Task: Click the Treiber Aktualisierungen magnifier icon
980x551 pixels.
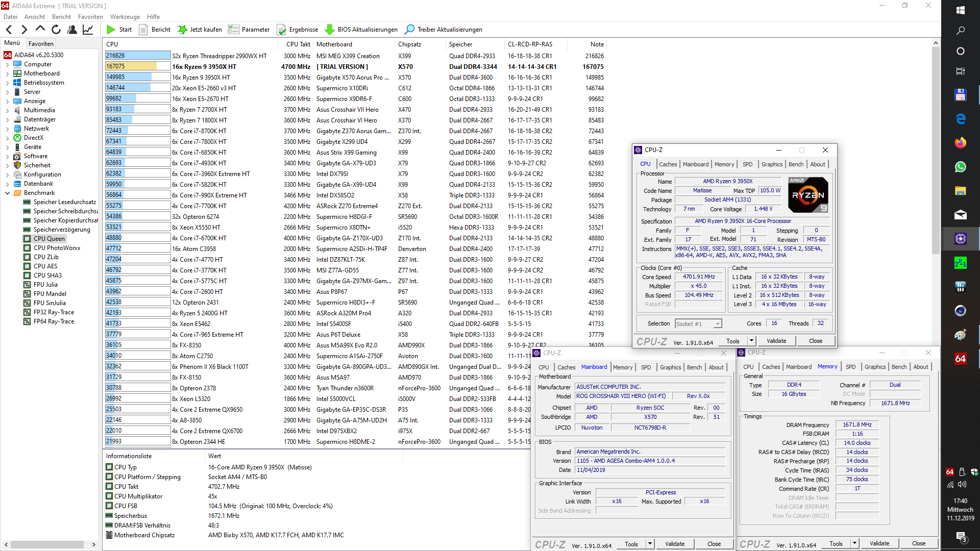Action: coord(409,30)
